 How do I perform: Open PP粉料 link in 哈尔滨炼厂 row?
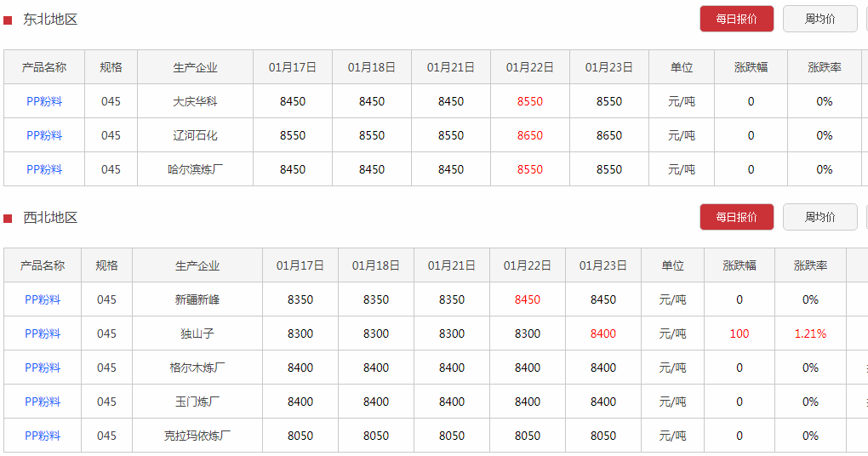(44, 169)
